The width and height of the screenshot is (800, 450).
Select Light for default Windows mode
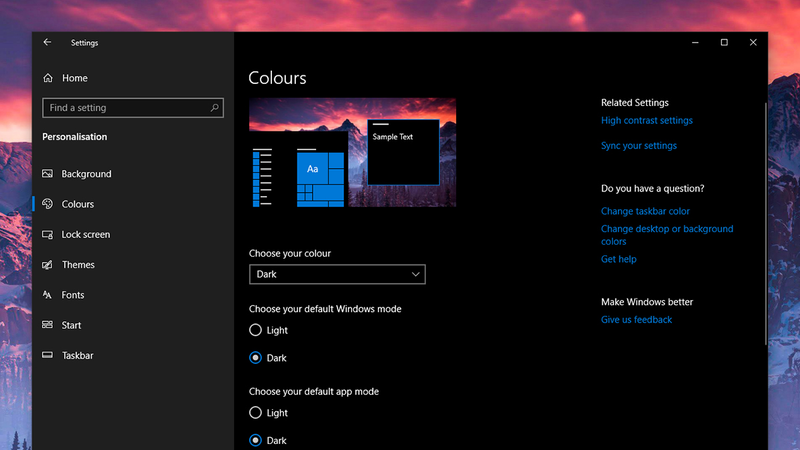(x=255, y=330)
